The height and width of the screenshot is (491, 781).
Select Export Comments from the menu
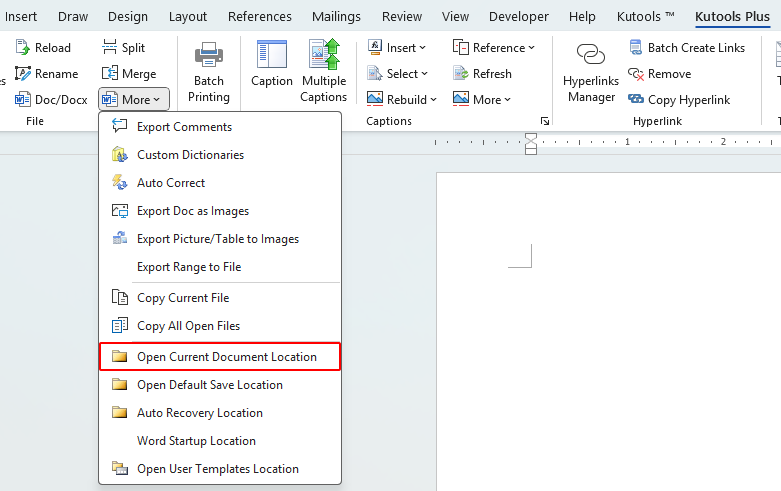(x=184, y=127)
